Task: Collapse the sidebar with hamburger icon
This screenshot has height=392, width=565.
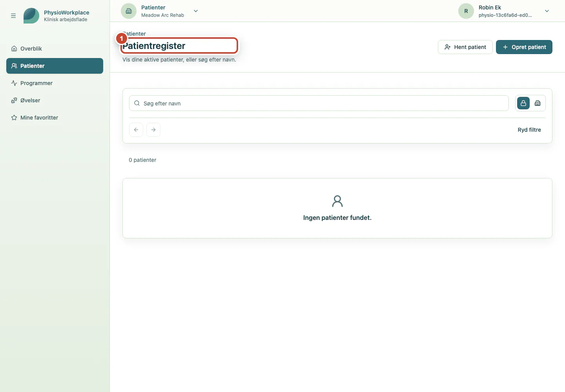Action: [13, 16]
